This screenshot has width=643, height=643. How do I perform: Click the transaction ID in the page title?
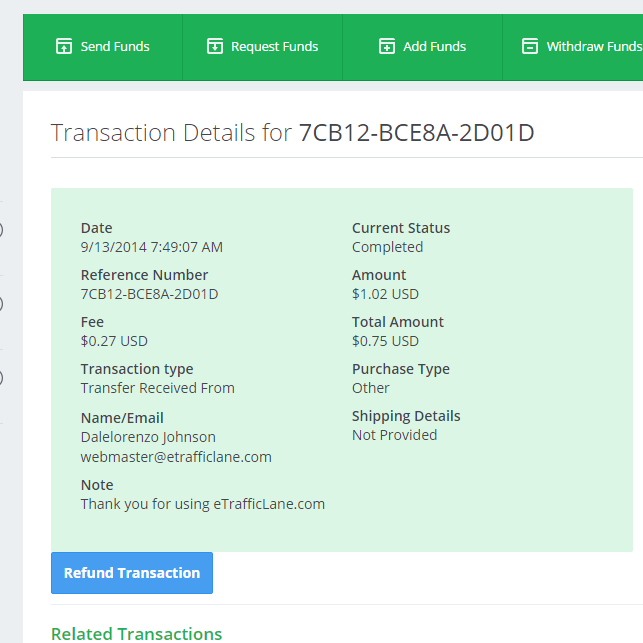tap(417, 133)
